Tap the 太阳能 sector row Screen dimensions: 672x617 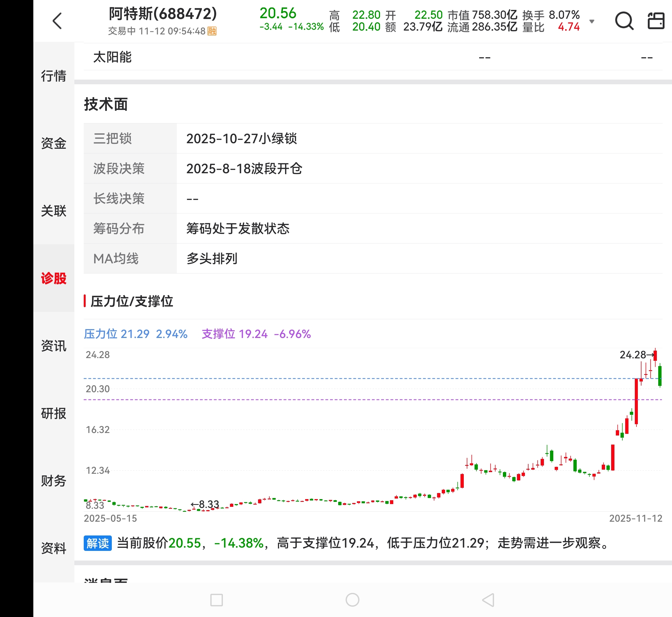(x=112, y=57)
